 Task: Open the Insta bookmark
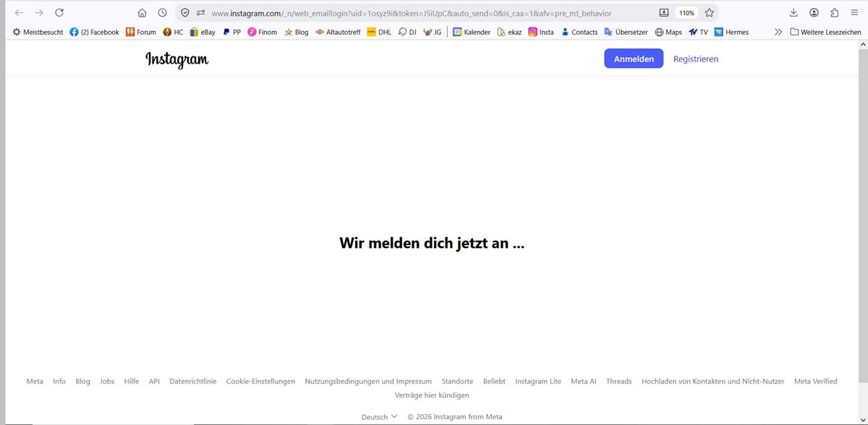click(541, 32)
